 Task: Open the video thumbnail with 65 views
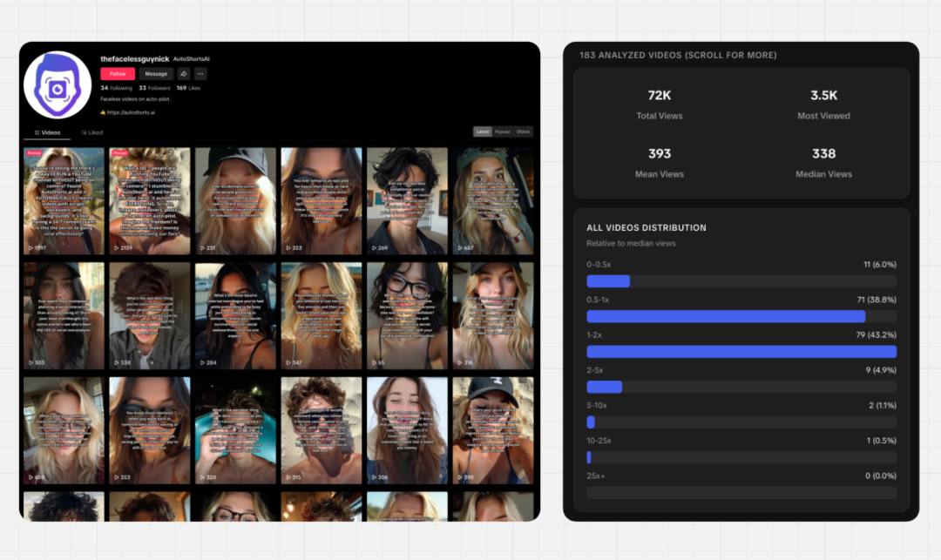[407, 315]
